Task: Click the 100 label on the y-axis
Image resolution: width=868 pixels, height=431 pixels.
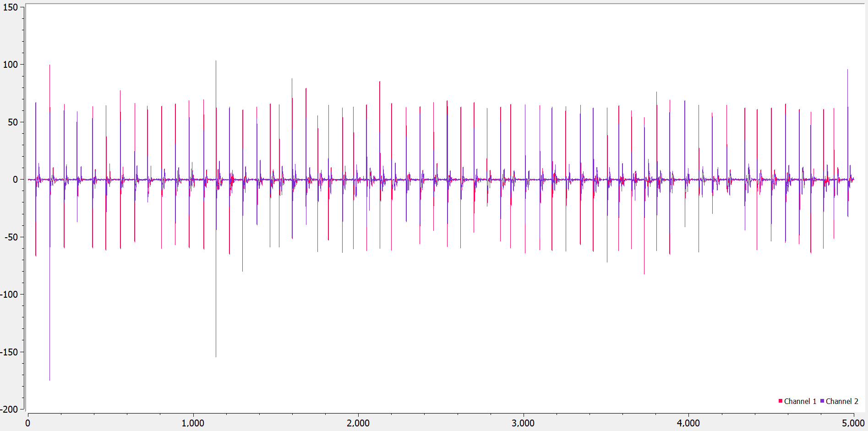Action: [x=11, y=65]
